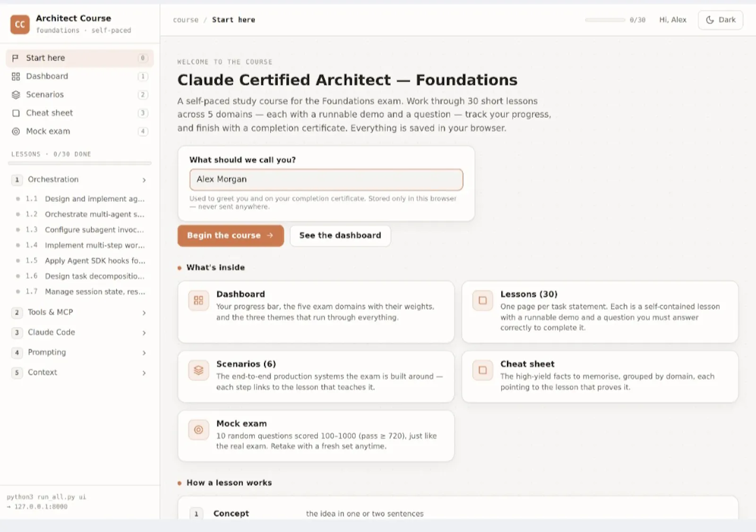Screen dimensions: 756x532
Task: Click the Concept step number 1 badge
Action: pyautogui.click(x=197, y=514)
